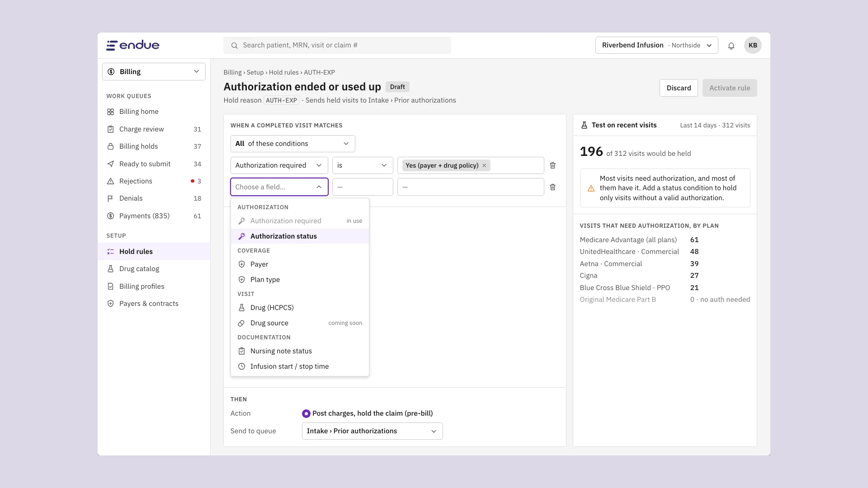Open the Billing module dropdown

pyautogui.click(x=154, y=72)
